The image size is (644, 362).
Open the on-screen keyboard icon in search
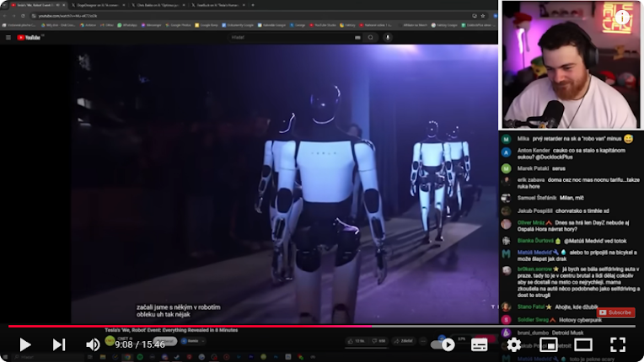tap(357, 37)
